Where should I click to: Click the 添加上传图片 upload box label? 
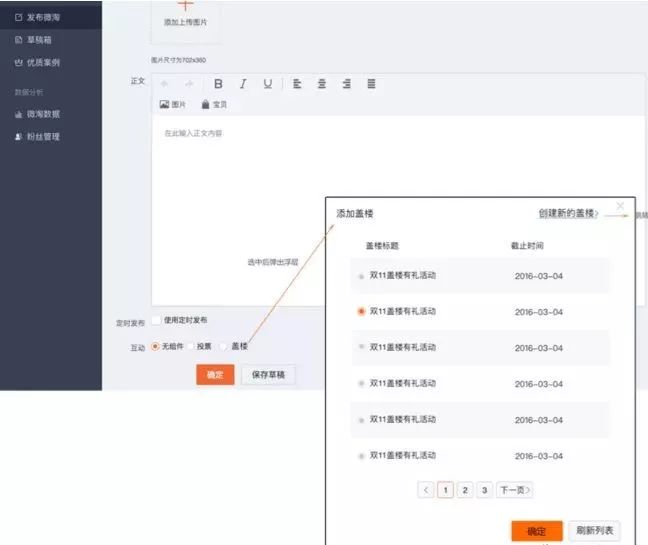[186, 22]
